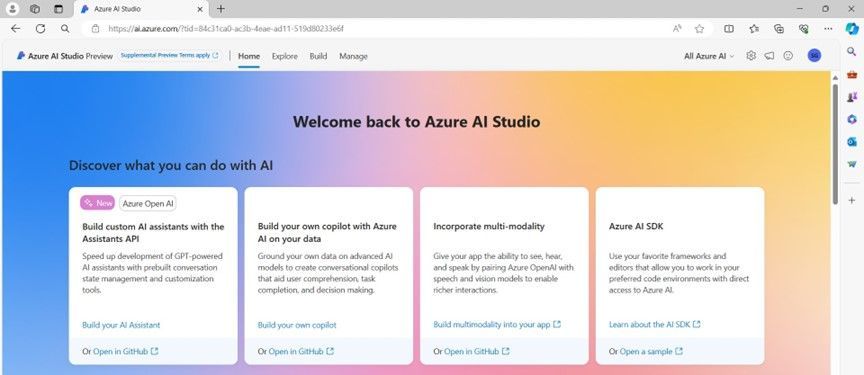This screenshot has width=864, height=375.
Task: Open sidebar search icon
Action: coord(852,51)
